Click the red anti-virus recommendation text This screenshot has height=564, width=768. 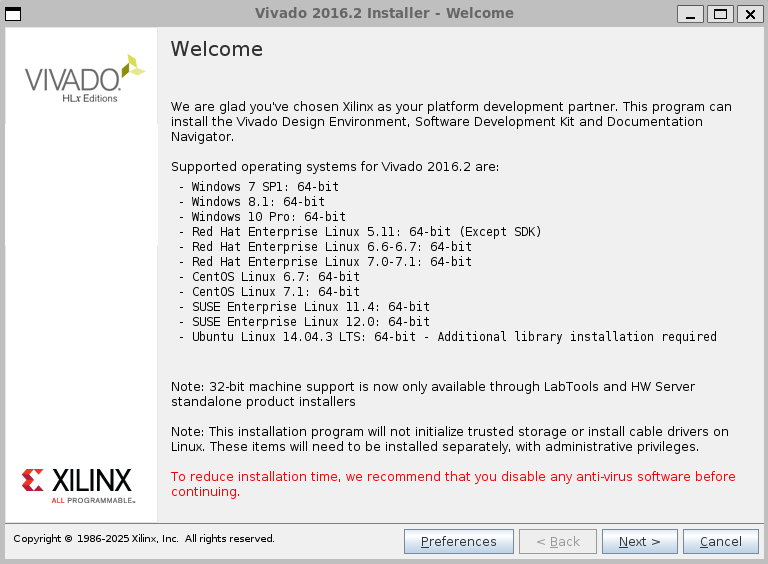coord(453,484)
